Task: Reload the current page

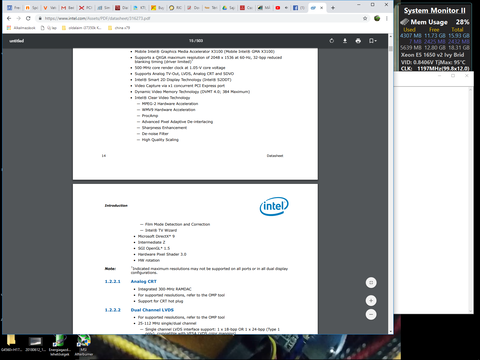Action: tap(28, 18)
